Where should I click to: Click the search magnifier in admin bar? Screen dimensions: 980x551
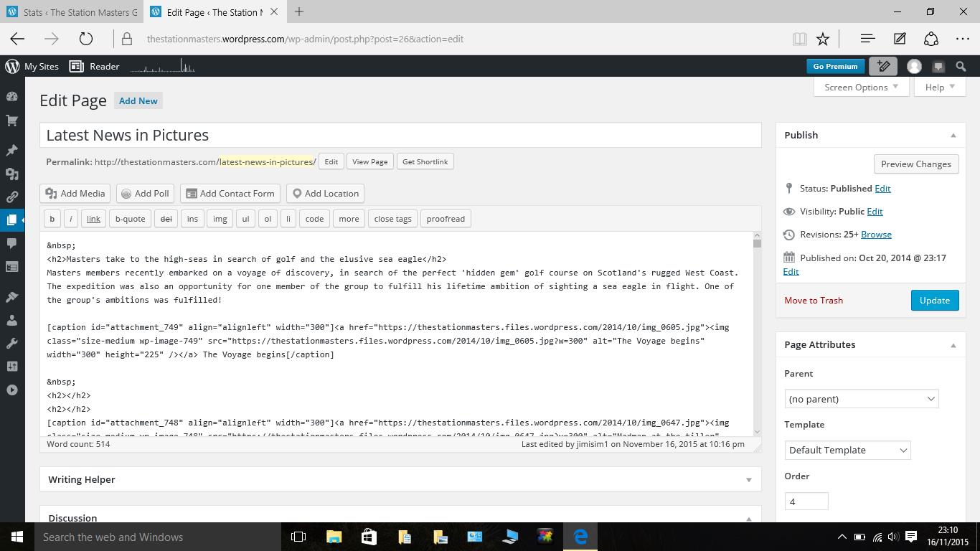(961, 66)
